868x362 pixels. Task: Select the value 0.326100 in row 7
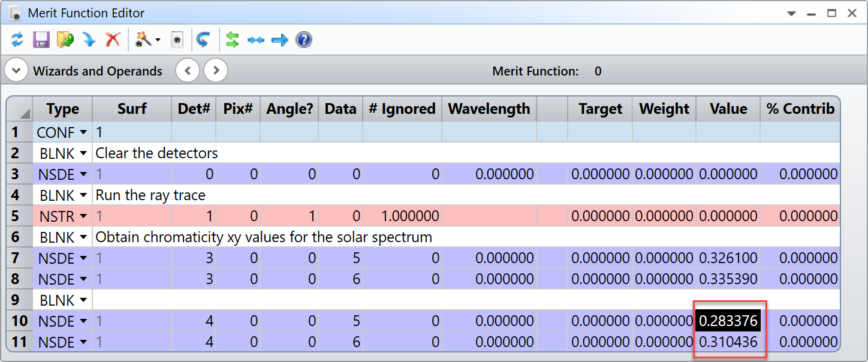tap(728, 258)
